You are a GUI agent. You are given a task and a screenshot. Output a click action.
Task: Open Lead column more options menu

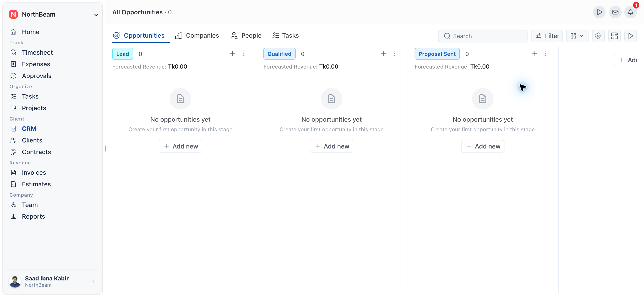point(243,54)
